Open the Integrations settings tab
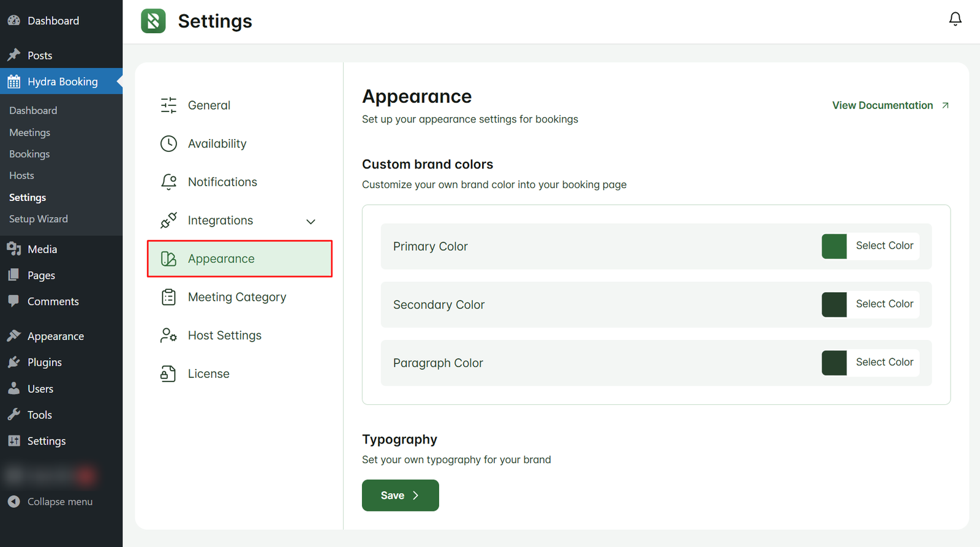This screenshot has width=980, height=547. (239, 221)
